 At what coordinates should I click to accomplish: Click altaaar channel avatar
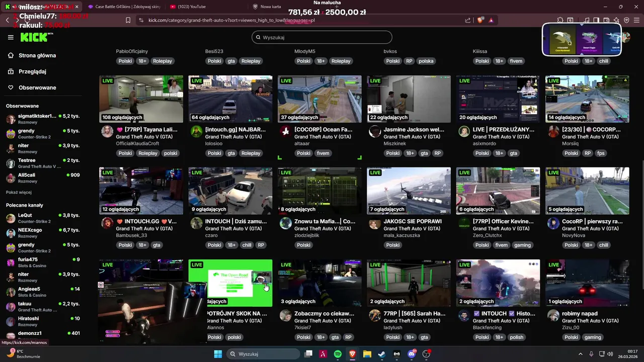(x=286, y=132)
